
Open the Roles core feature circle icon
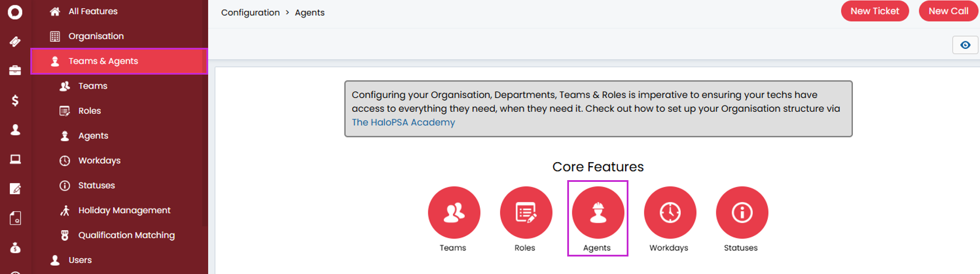pos(526,213)
